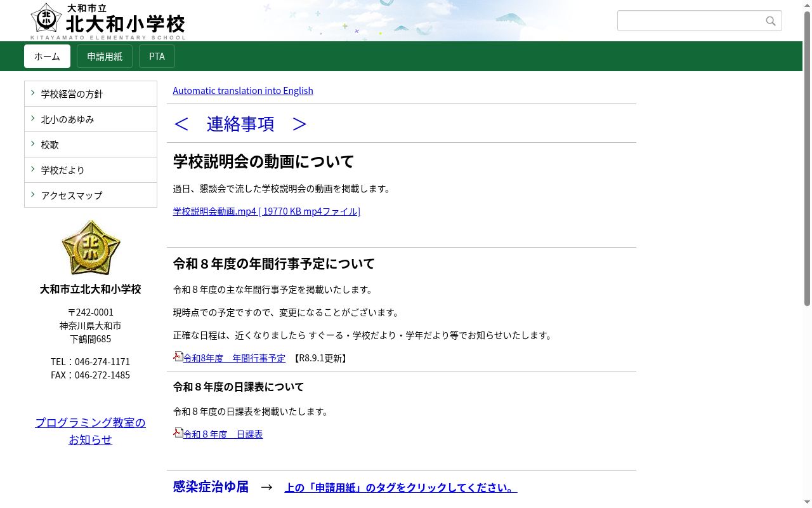The height and width of the screenshot is (508, 812).
Task: Click the 感染症治ゆ届 text
Action: point(211,487)
